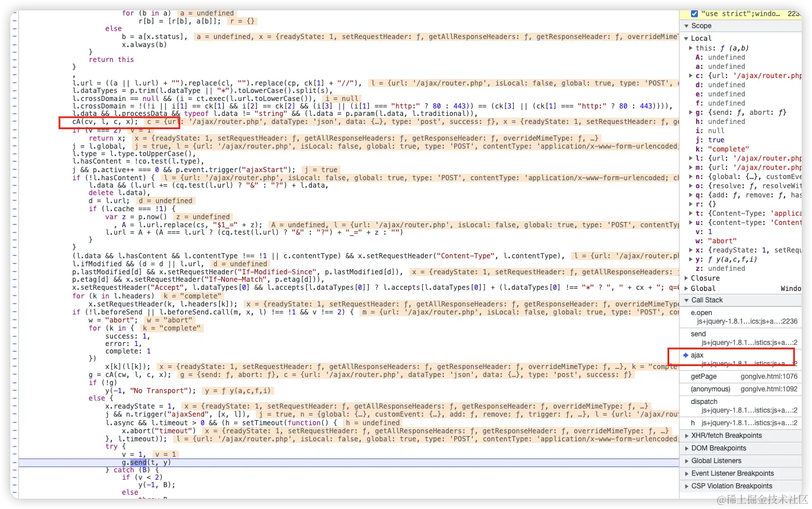Click scope value 'h: undefined'
Image resolution: width=812 pixels, height=509 pixels.
coord(720,122)
